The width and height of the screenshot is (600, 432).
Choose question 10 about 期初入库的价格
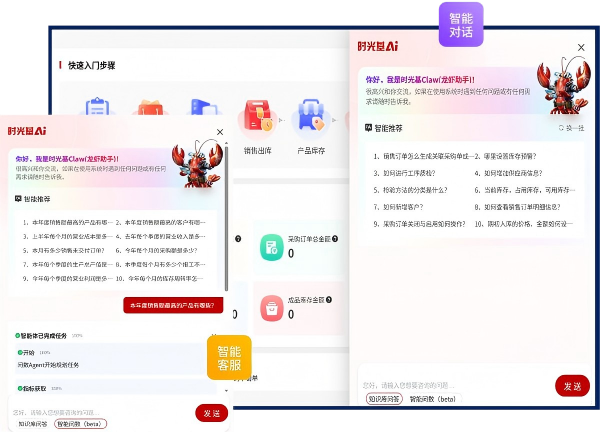(524, 224)
